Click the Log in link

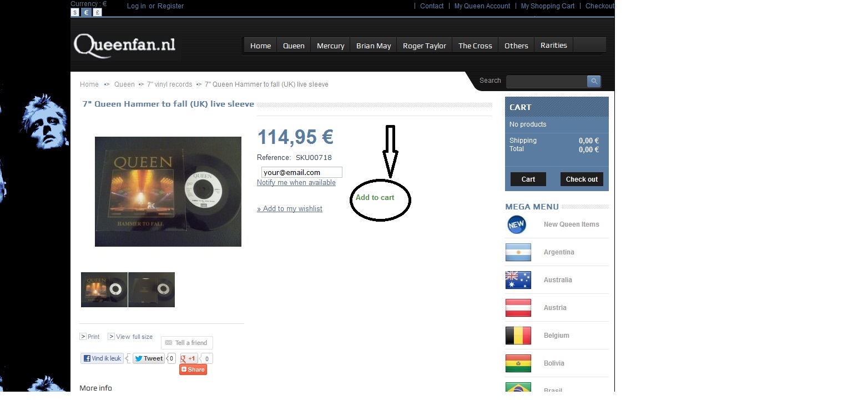[137, 6]
